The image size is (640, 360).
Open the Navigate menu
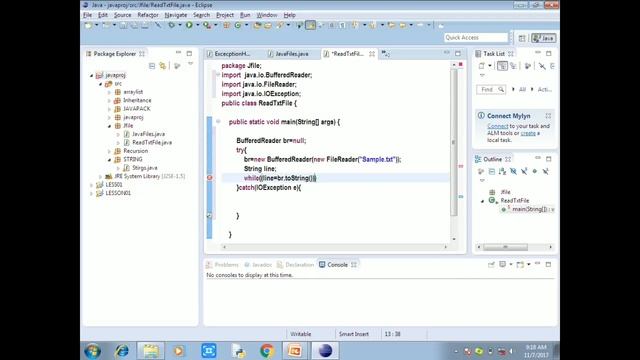point(176,15)
